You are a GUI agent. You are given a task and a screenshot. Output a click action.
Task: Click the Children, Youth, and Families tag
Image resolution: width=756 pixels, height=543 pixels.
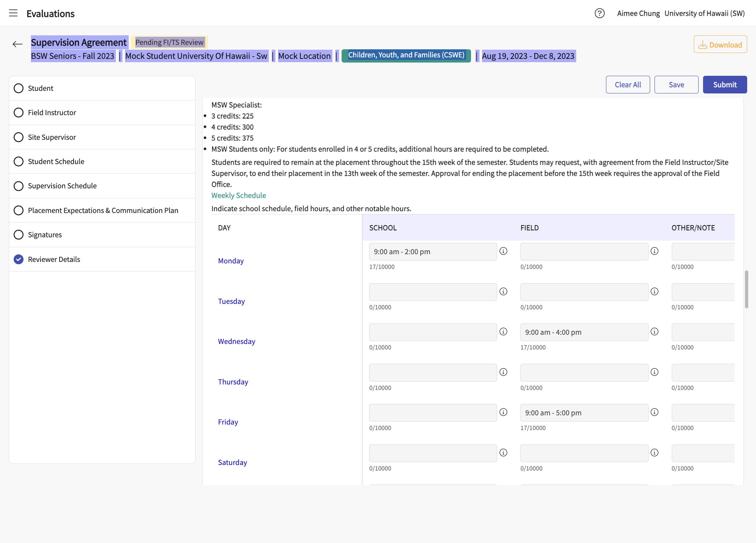(x=406, y=55)
